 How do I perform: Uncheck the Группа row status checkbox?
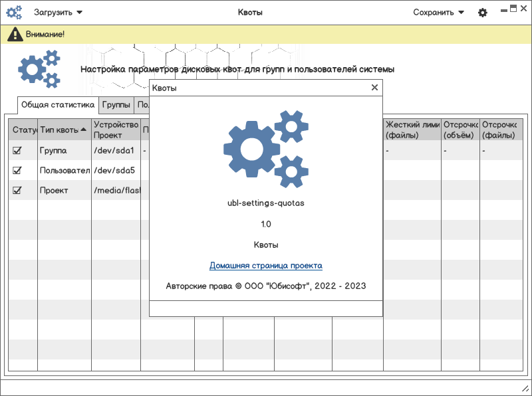17,150
